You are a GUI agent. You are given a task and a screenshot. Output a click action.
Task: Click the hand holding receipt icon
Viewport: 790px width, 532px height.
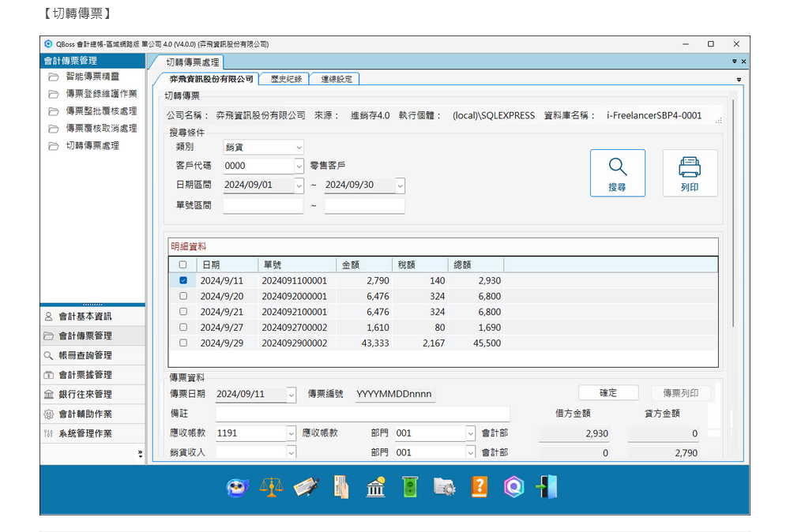(x=341, y=487)
